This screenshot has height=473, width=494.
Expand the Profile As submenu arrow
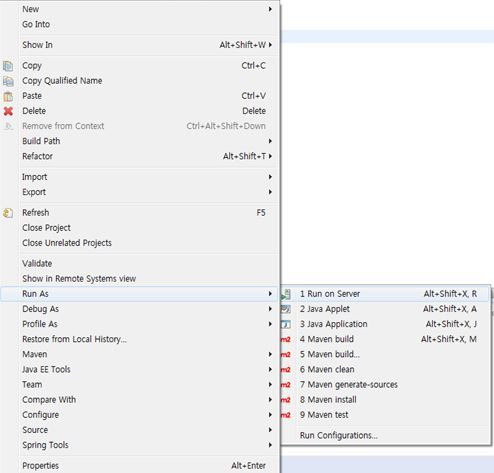pyautogui.click(x=270, y=324)
